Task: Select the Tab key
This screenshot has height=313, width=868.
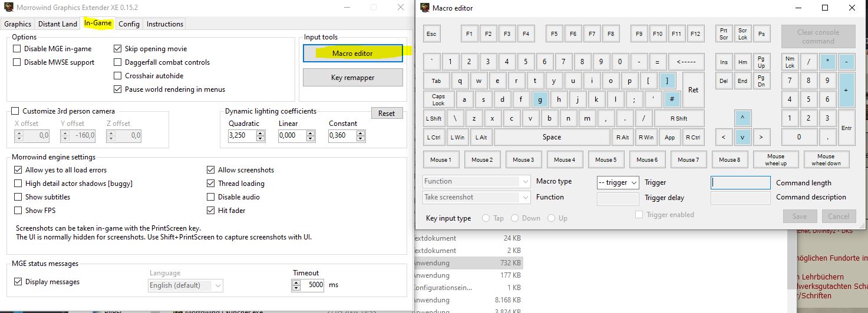Action: tap(436, 81)
